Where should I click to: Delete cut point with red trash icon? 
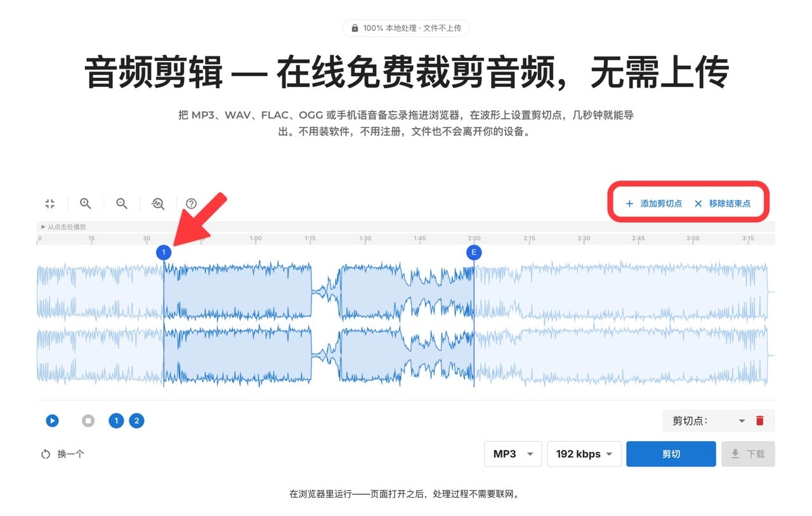[x=760, y=420]
